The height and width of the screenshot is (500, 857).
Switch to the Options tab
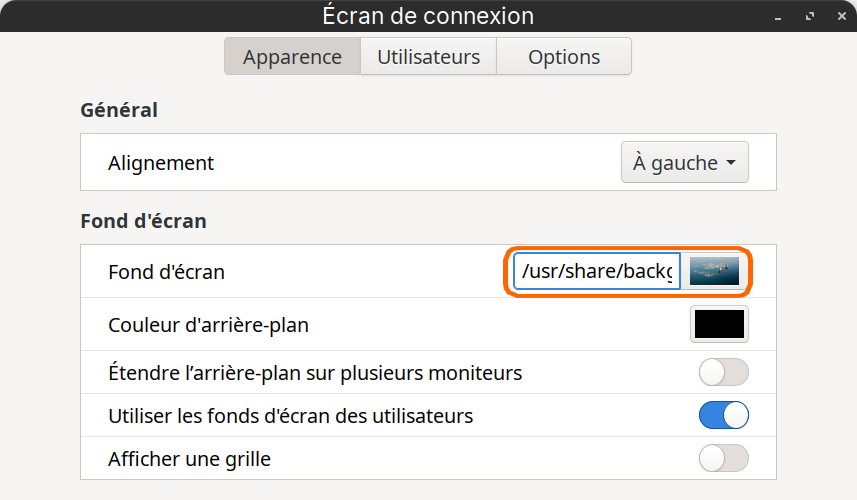point(564,56)
